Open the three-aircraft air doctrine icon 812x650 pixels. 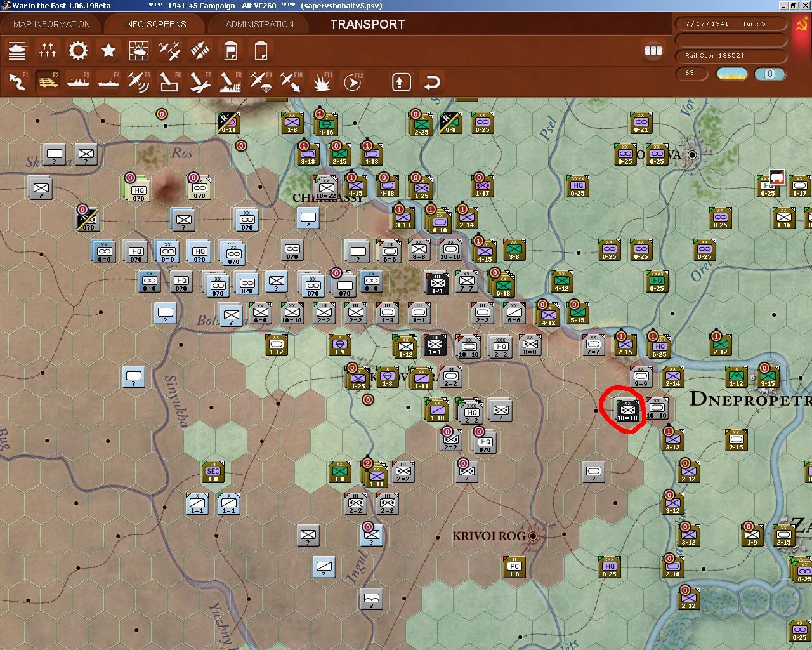click(x=169, y=51)
